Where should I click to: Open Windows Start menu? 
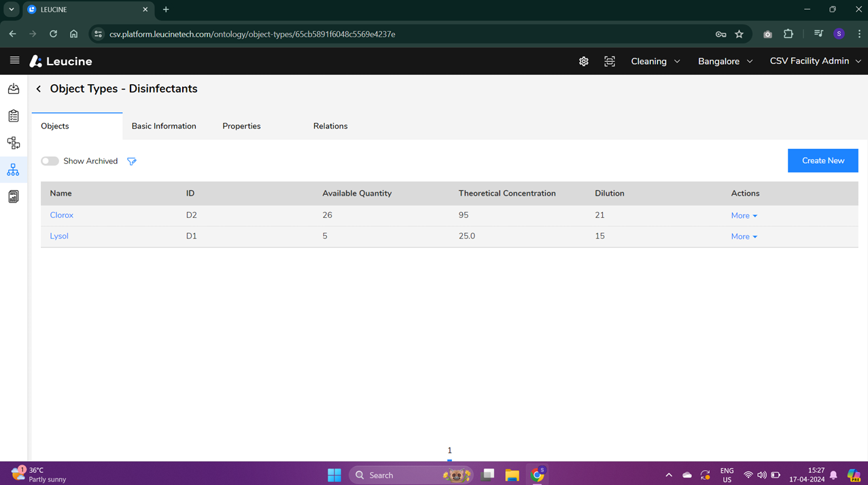coord(334,475)
